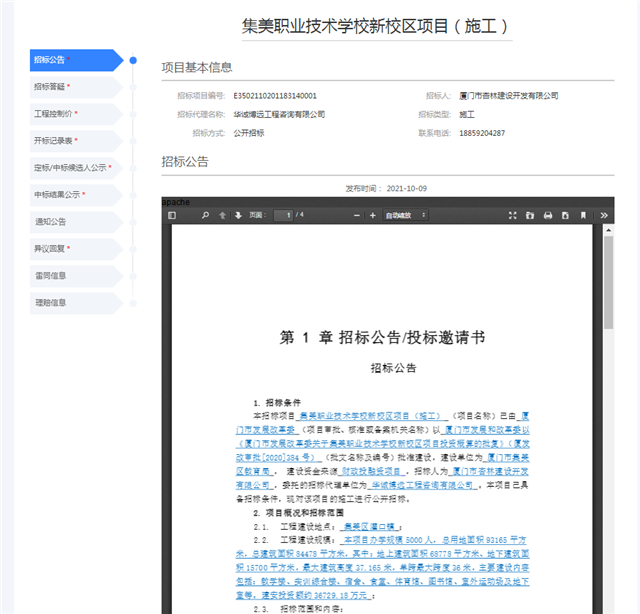Open the 雷同信息 tab
The height and width of the screenshot is (614, 640).
(x=76, y=276)
